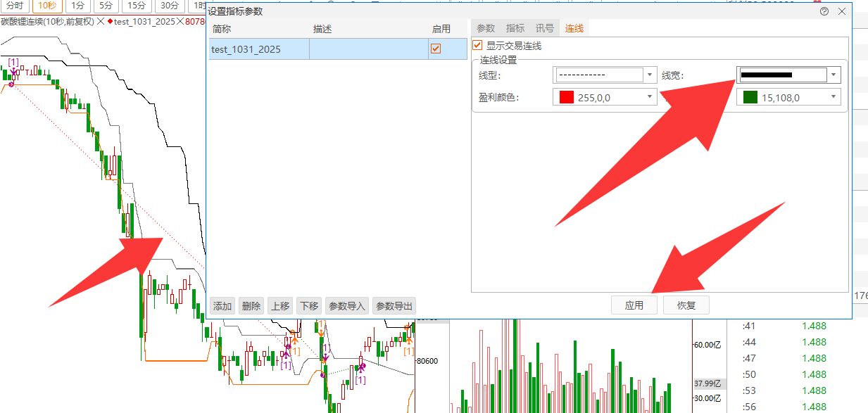This screenshot has height=413, width=868.
Task: Click the 恢复 restore button
Action: 686,305
